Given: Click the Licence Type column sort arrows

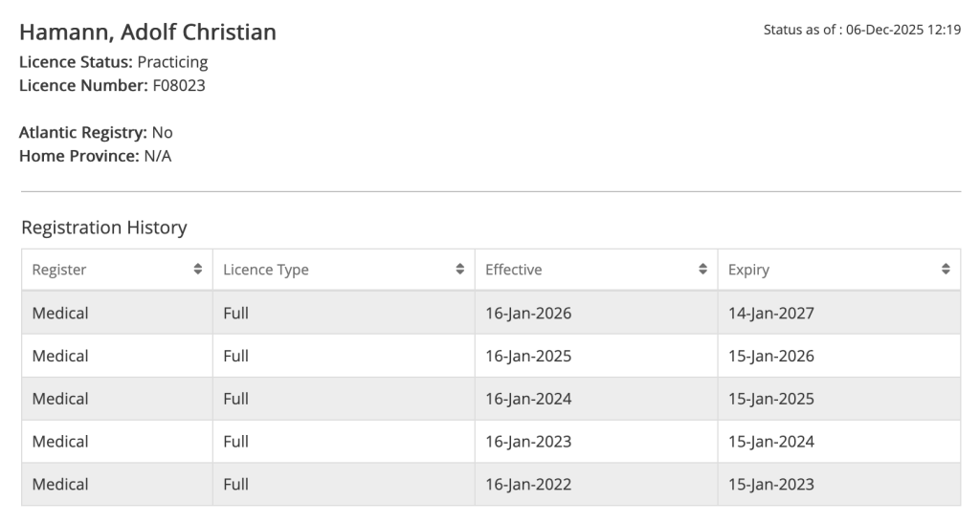Looking at the screenshot, I should [x=460, y=270].
